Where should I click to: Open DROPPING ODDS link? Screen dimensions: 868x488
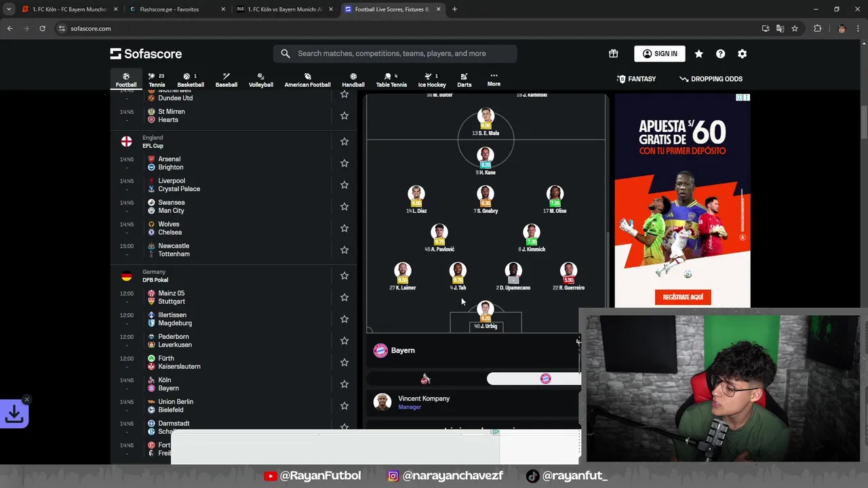(x=711, y=79)
